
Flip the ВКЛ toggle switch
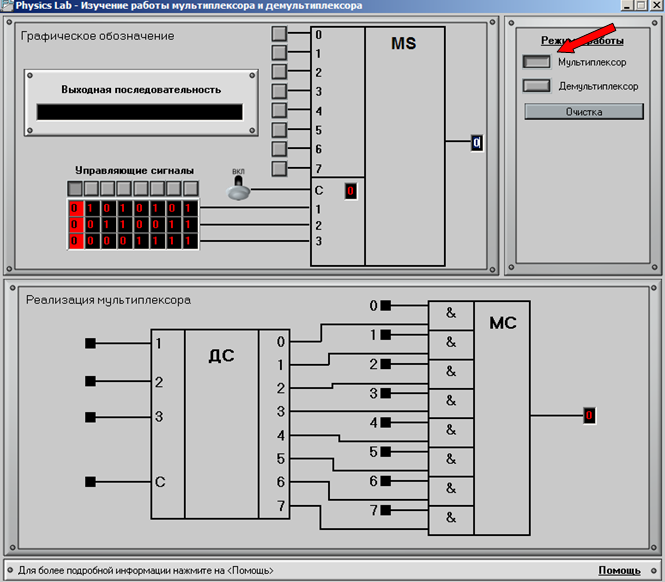tap(238, 188)
